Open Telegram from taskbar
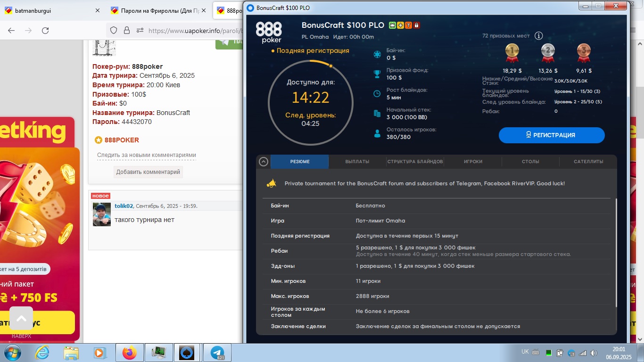 [217, 353]
